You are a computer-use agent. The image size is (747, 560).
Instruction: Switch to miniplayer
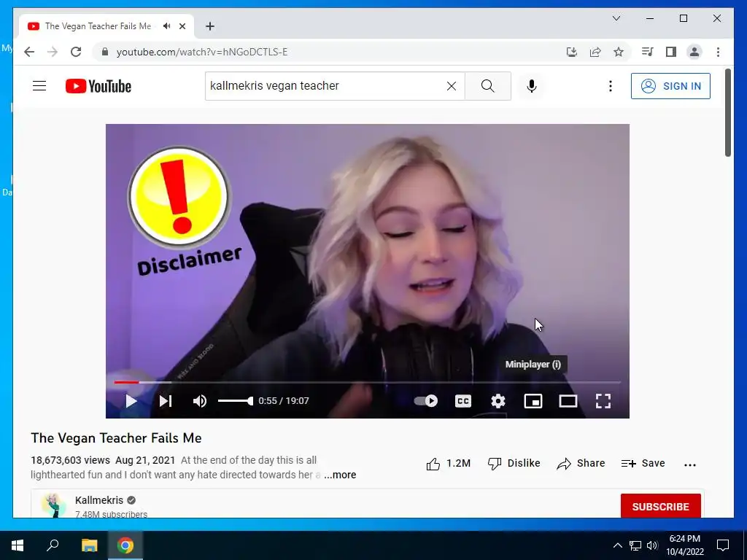click(533, 401)
